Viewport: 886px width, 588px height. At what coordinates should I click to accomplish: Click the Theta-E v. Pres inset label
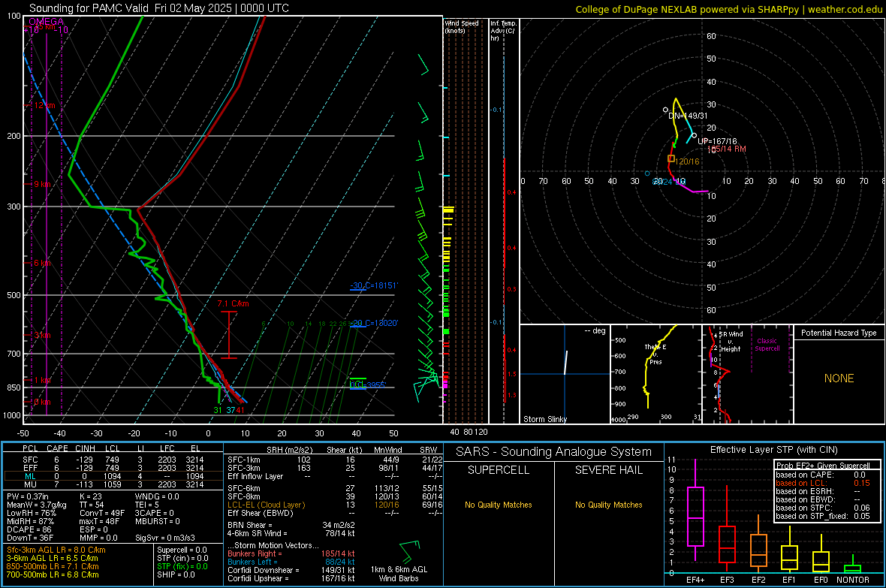click(655, 354)
